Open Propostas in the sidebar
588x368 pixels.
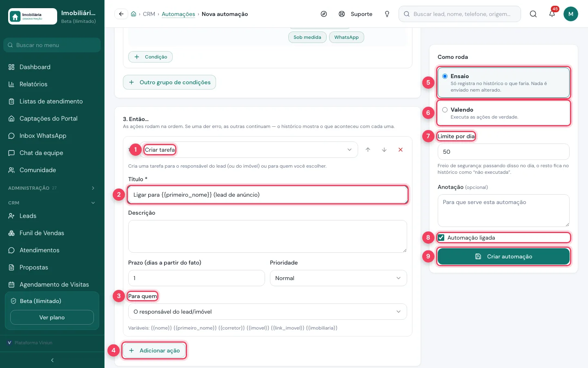point(52,267)
